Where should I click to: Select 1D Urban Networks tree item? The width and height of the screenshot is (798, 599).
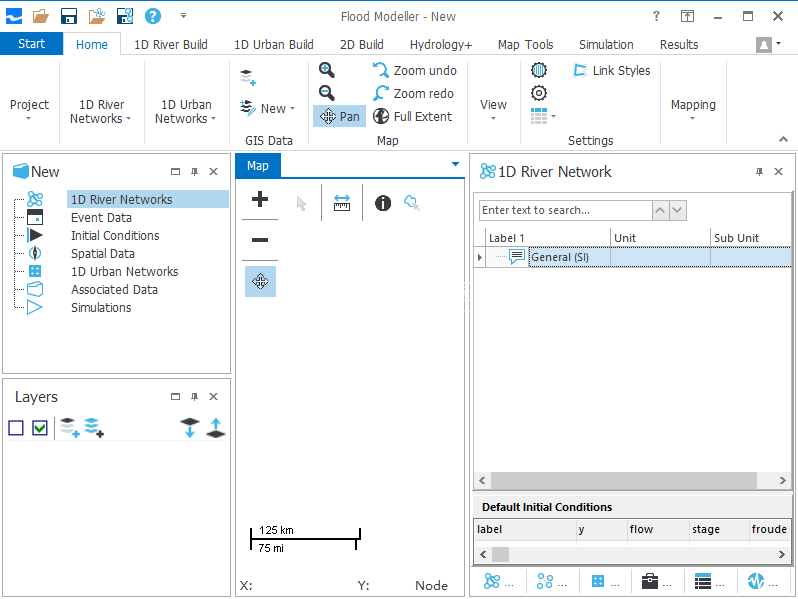pos(125,271)
